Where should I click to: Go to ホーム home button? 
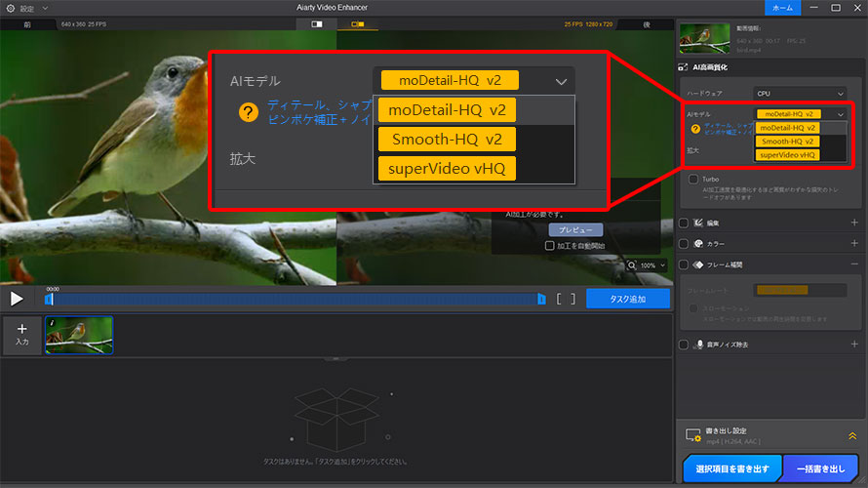[782, 8]
